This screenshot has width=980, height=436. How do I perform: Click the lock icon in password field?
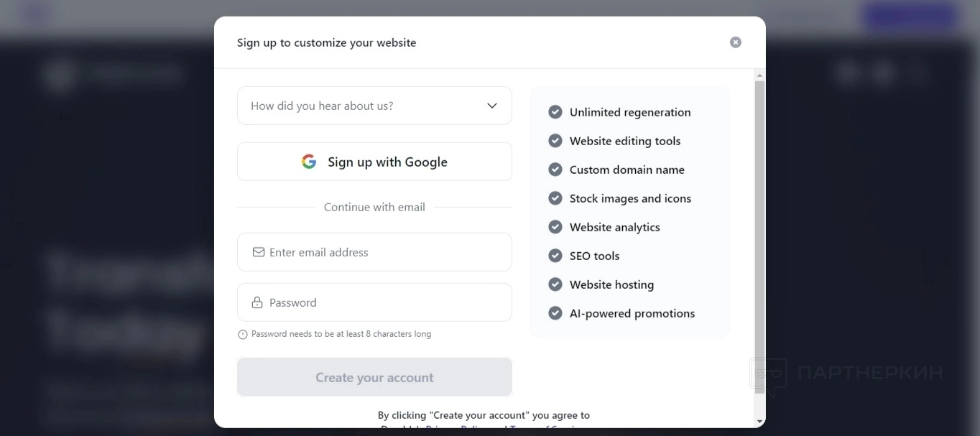[x=257, y=302]
